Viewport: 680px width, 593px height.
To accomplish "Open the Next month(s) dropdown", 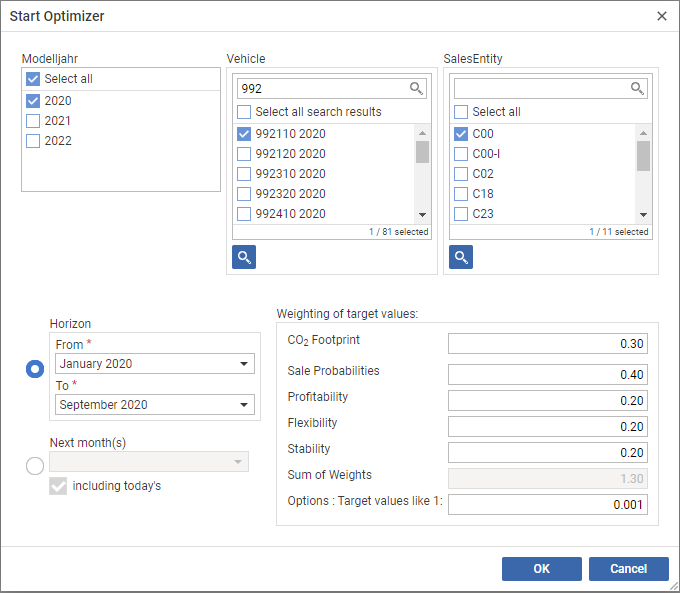I will pos(238,462).
